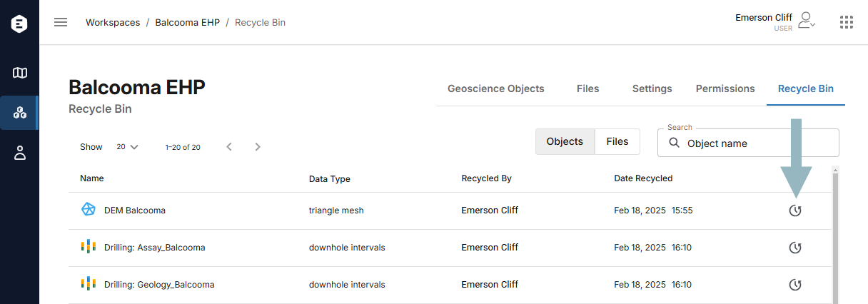Screen dimensions: 868x304
Task: Go to previous page of results
Action: click(x=229, y=147)
